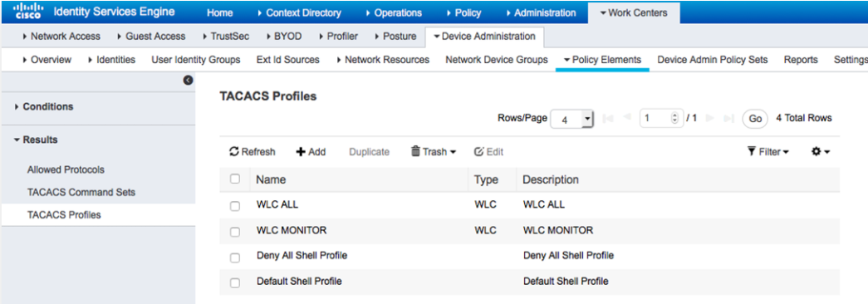Open the Administration menu
868x304 pixels.
[540, 12]
